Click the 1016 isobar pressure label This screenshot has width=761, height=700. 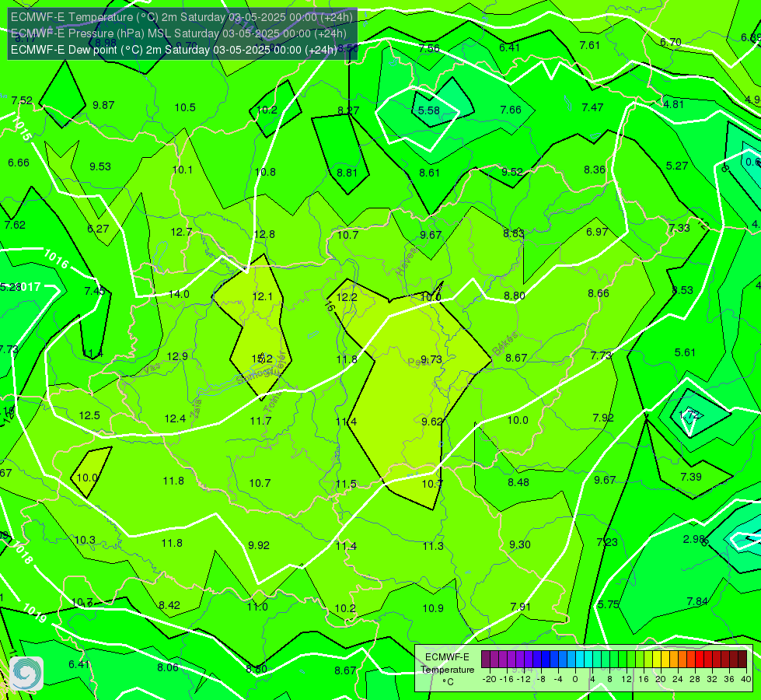pos(56,258)
